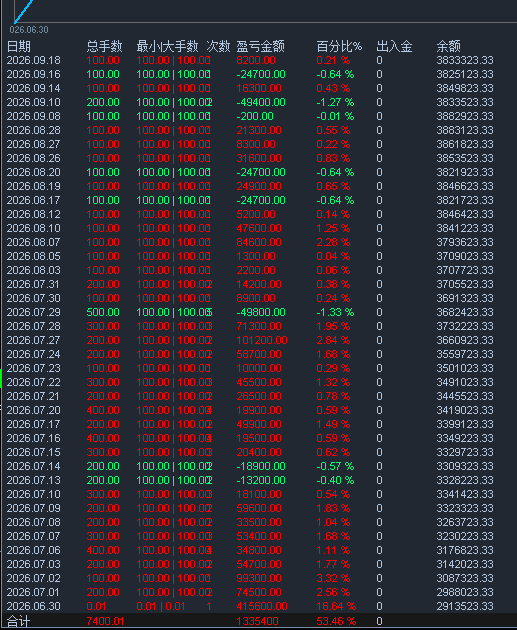
Task: Click profit value 5200.00
Action: click(x=256, y=214)
